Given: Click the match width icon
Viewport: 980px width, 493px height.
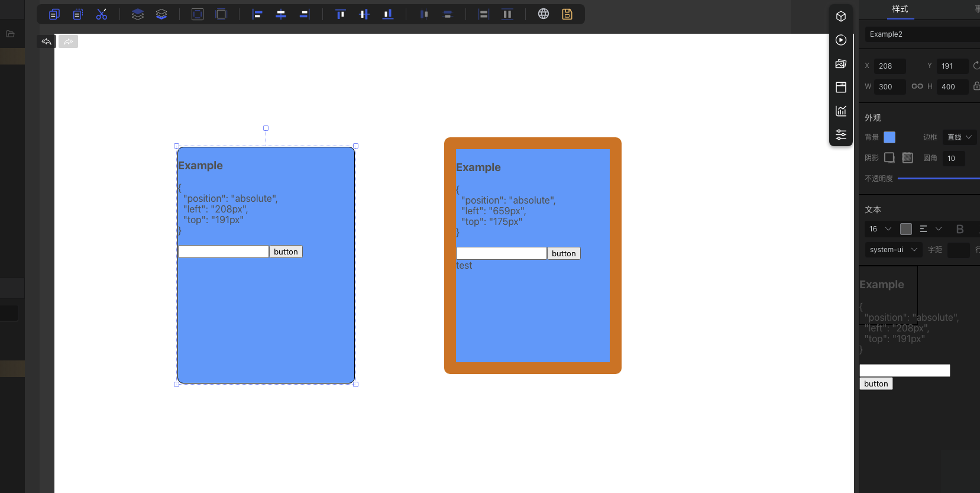Looking at the screenshot, I should coord(484,14).
